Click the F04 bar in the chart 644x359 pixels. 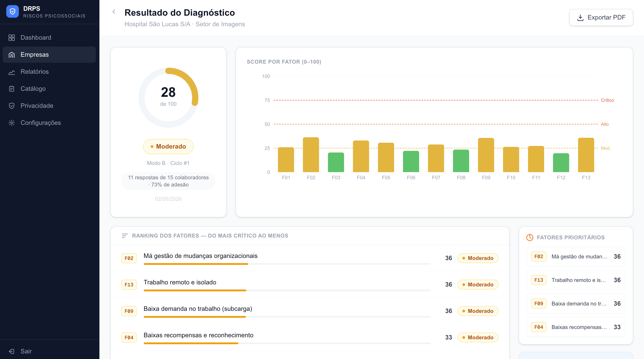coord(361,156)
